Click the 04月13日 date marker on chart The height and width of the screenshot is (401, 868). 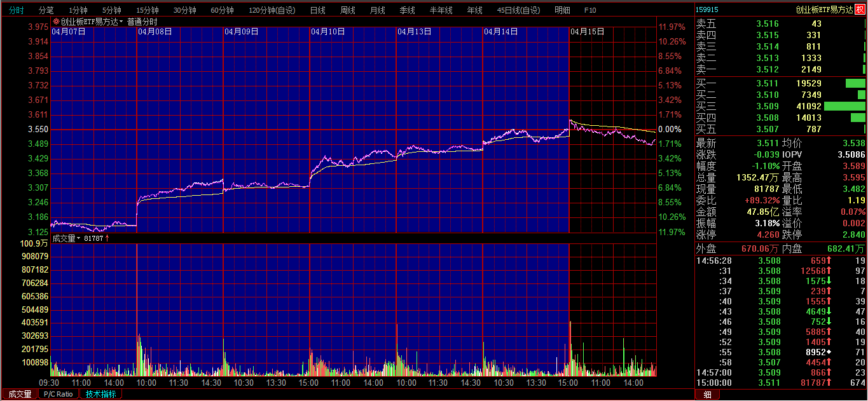point(414,31)
